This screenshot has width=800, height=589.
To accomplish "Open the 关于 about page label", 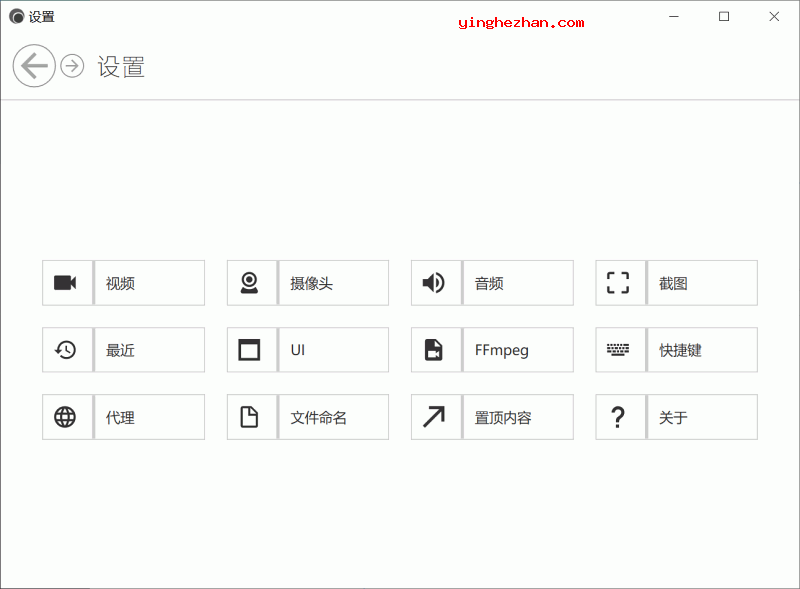I will point(673,418).
